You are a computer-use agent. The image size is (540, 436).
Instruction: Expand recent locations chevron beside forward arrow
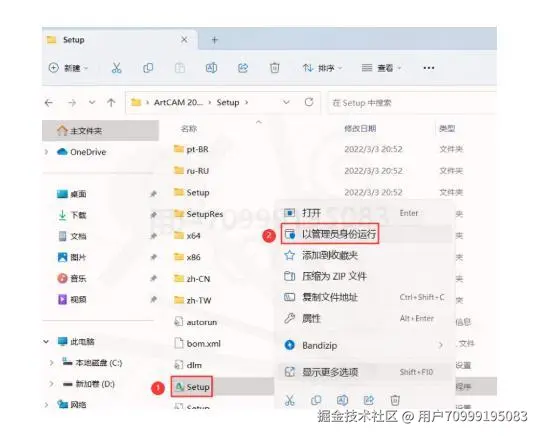92,102
